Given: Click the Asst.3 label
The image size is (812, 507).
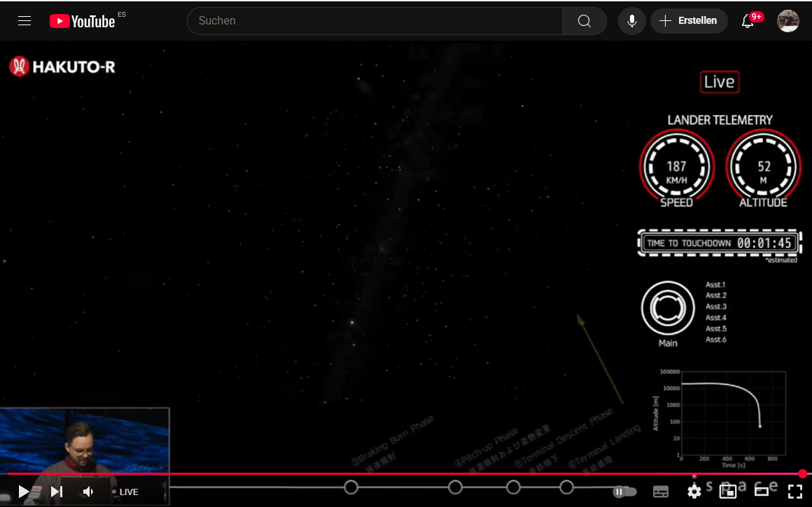Looking at the screenshot, I should pyautogui.click(x=715, y=307).
